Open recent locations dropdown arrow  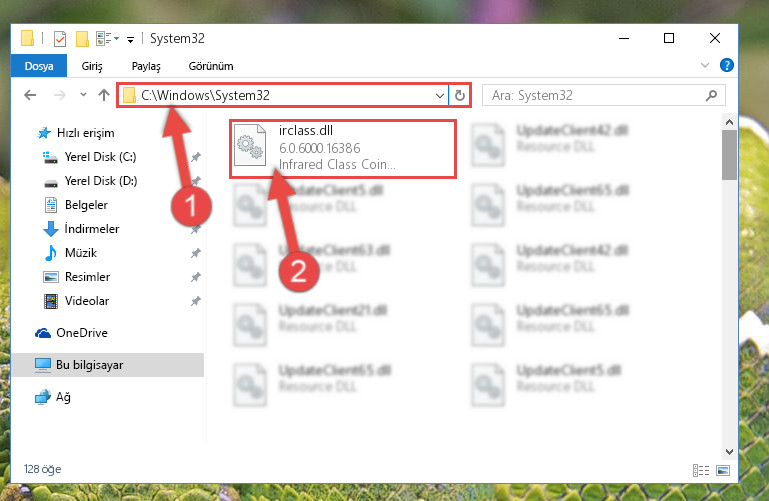click(83, 95)
